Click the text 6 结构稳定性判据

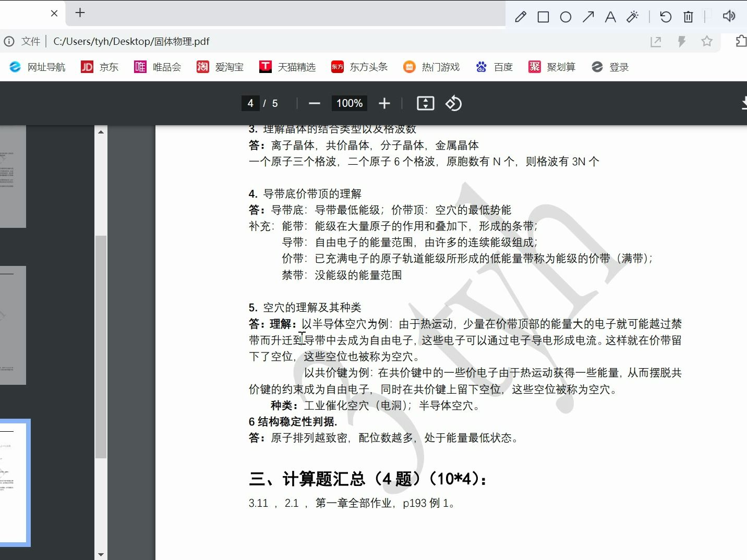(x=293, y=421)
